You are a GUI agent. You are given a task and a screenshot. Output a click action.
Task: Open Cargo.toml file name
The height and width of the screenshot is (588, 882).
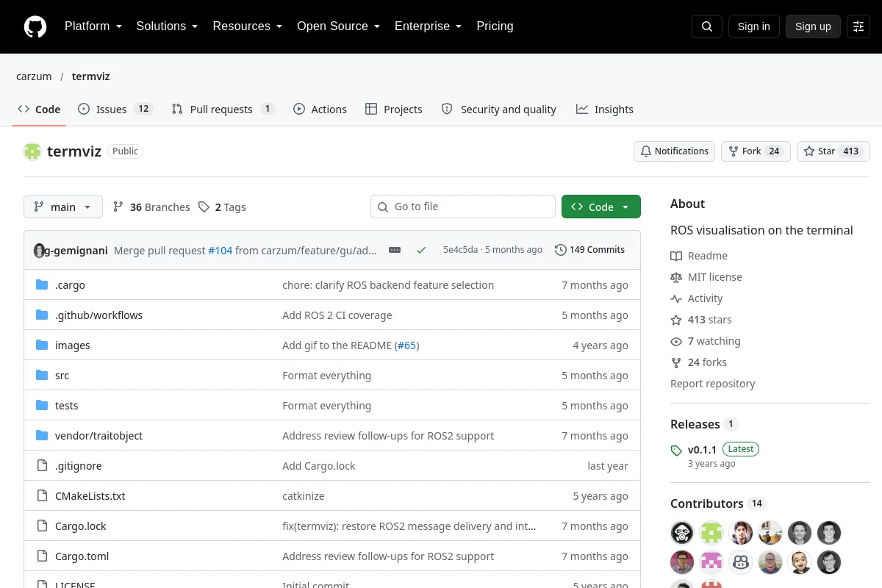[82, 556]
